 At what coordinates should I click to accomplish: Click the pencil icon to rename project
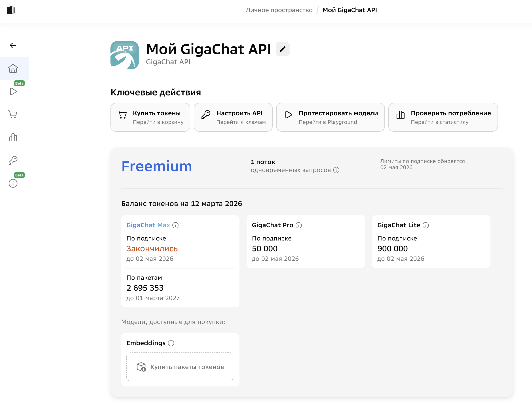point(283,49)
